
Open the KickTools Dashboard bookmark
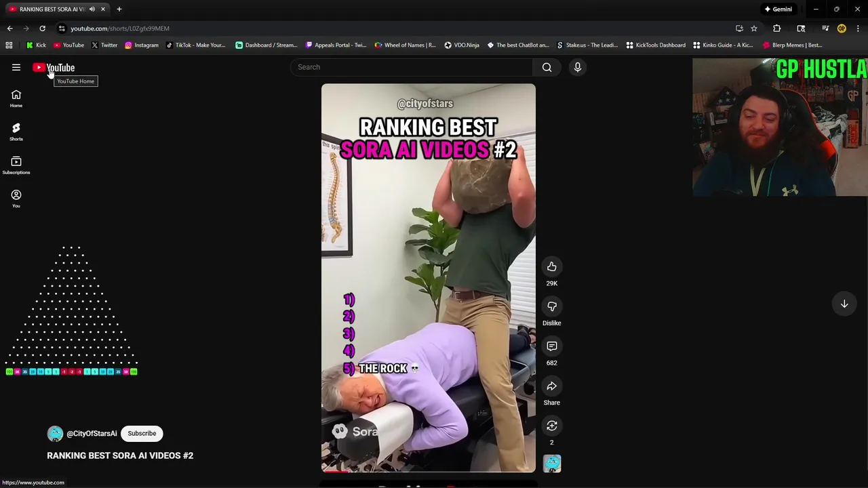(x=656, y=45)
